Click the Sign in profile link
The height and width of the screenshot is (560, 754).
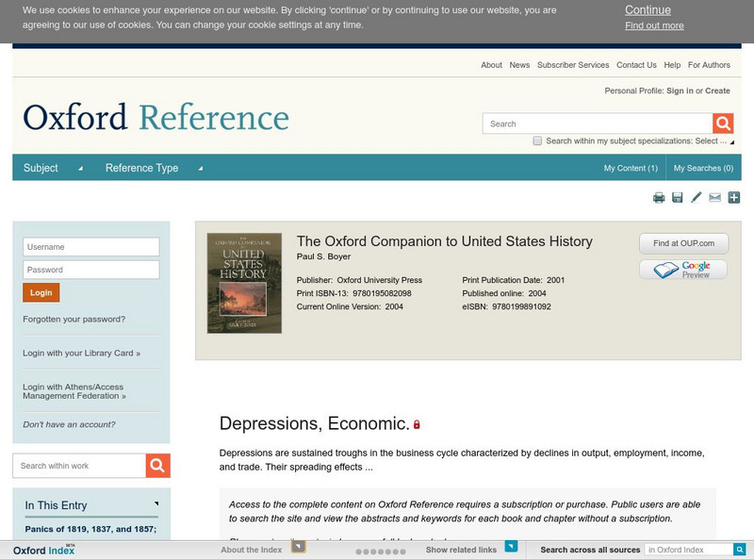pyautogui.click(x=680, y=91)
